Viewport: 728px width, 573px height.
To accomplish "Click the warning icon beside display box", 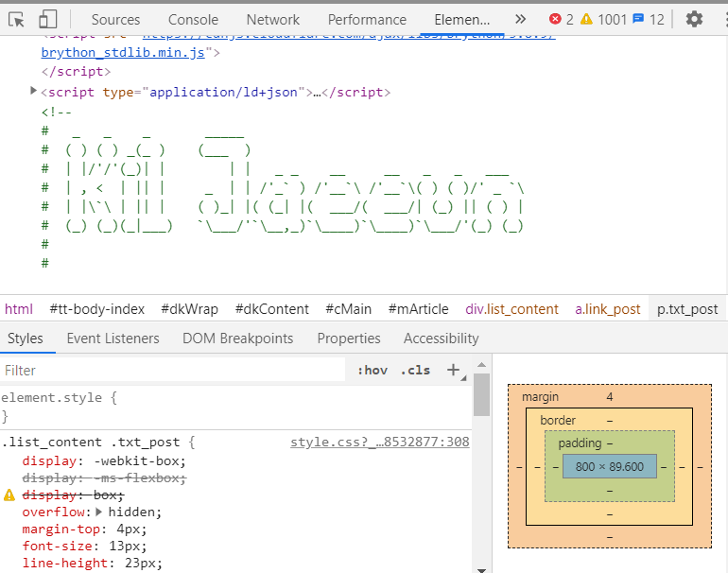I will (9, 495).
